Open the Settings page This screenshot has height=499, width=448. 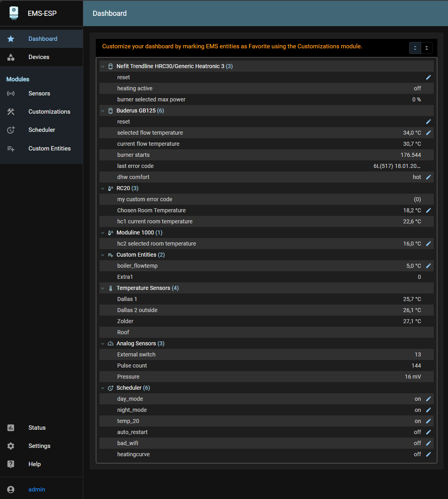point(39,446)
